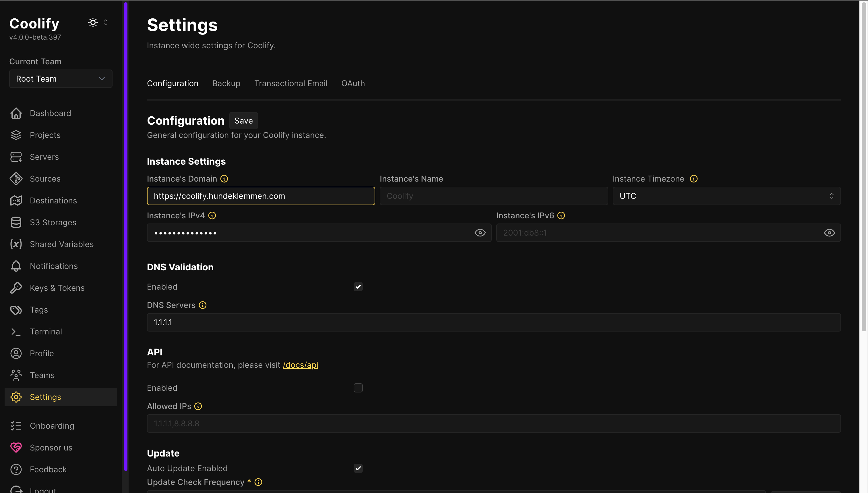
Task: Open the /docs/api link
Action: coord(300,365)
